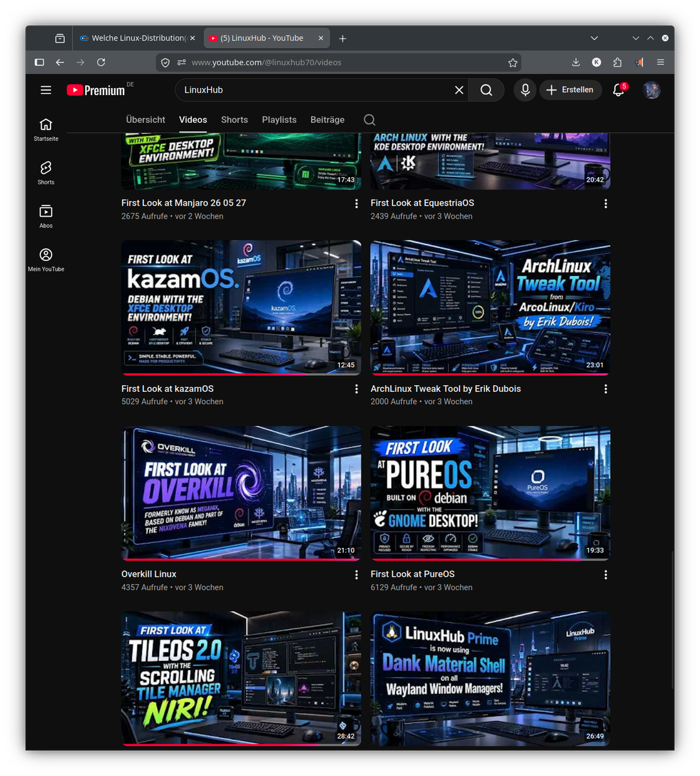Toggle browser sidebar panel
700x776 pixels.
(39, 62)
